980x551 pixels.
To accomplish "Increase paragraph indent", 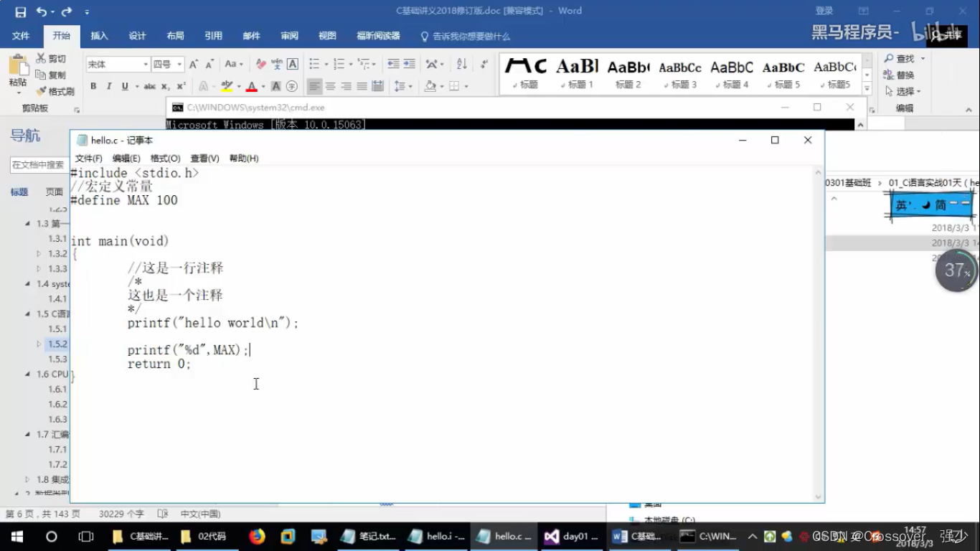I will 409,65.
